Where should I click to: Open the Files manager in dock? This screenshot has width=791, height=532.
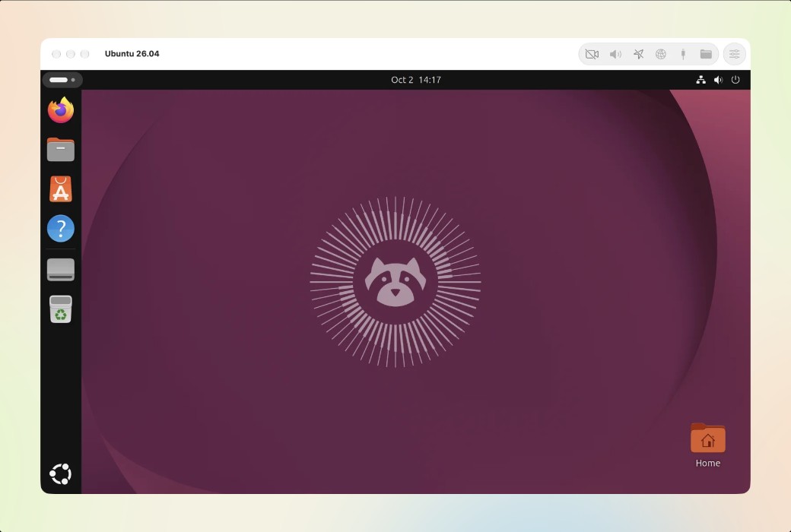pos(61,149)
